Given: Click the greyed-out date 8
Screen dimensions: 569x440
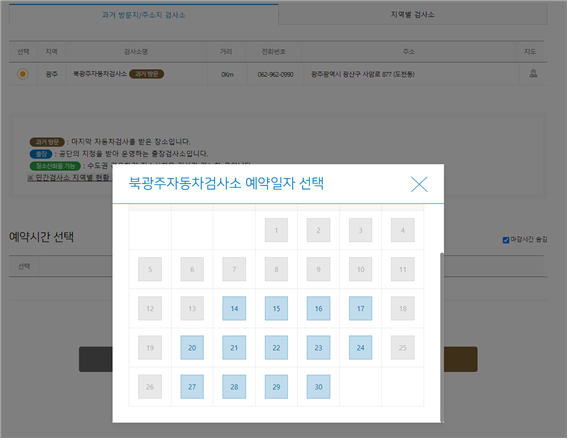Looking at the screenshot, I should [x=277, y=270].
